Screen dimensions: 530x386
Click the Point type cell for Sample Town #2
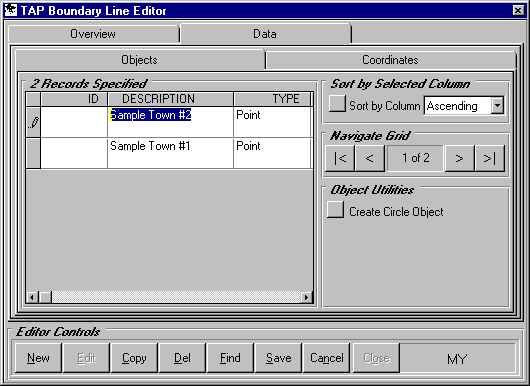(272, 122)
